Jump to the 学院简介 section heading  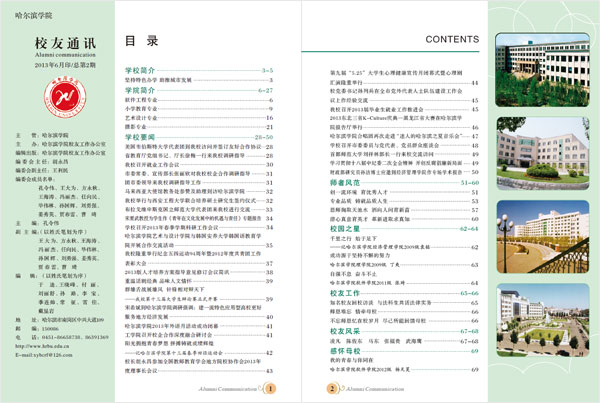140,90
